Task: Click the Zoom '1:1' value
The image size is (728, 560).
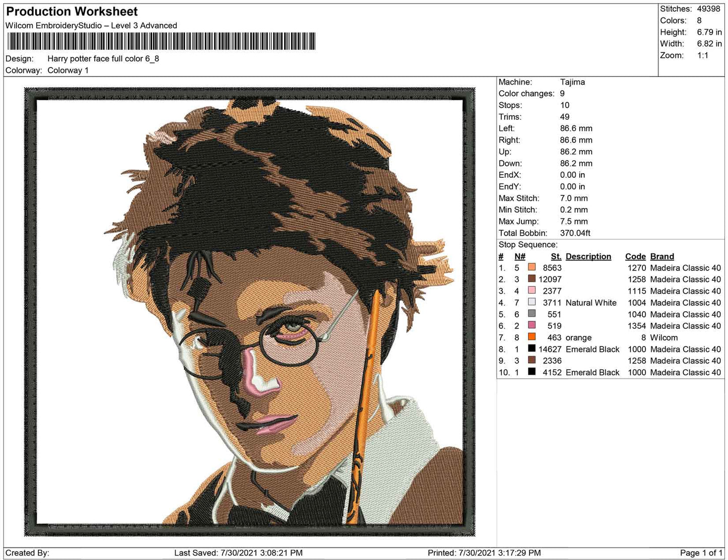Action: [x=703, y=55]
